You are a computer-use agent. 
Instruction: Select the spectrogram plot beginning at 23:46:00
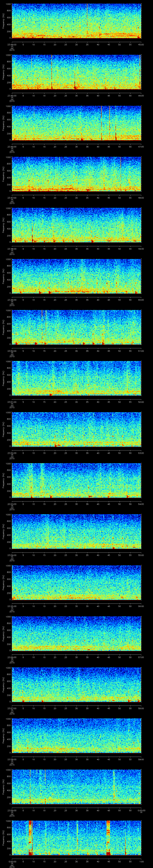[76, 123]
